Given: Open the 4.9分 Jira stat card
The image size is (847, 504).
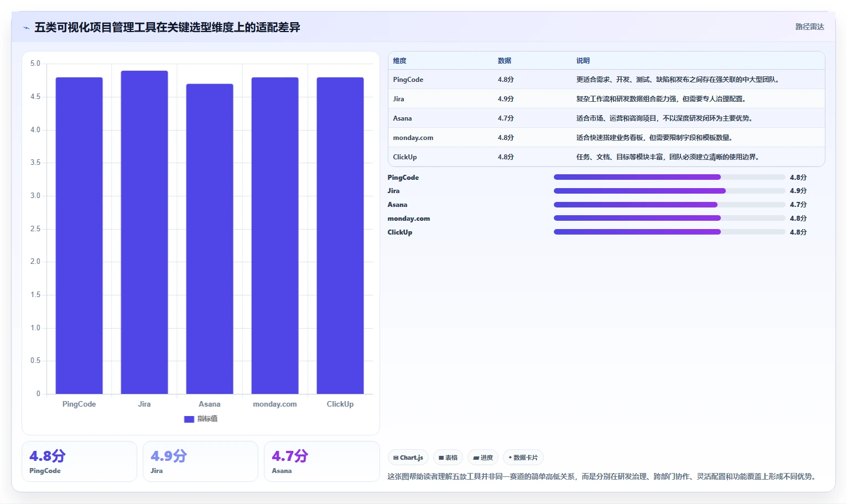Looking at the screenshot, I should tap(201, 461).
